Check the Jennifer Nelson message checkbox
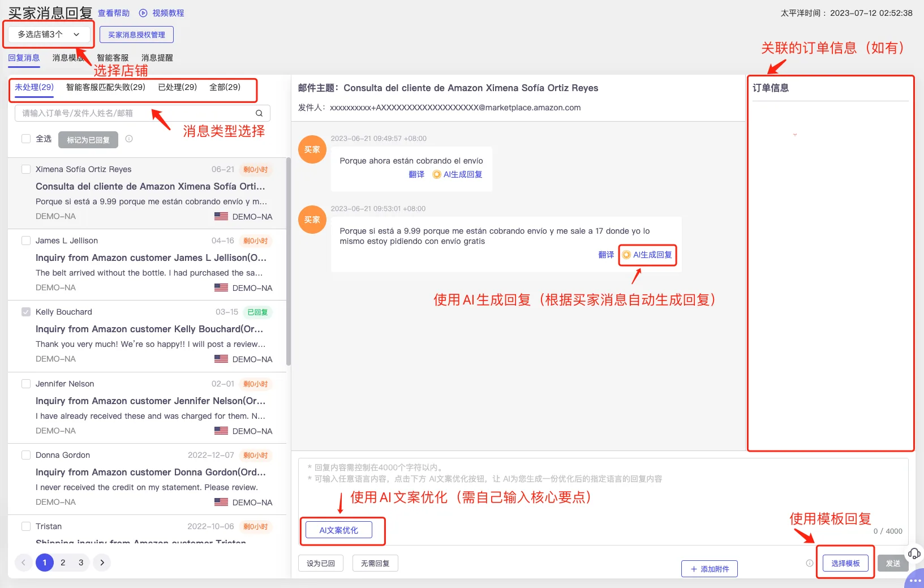924x588 pixels. [x=26, y=384]
